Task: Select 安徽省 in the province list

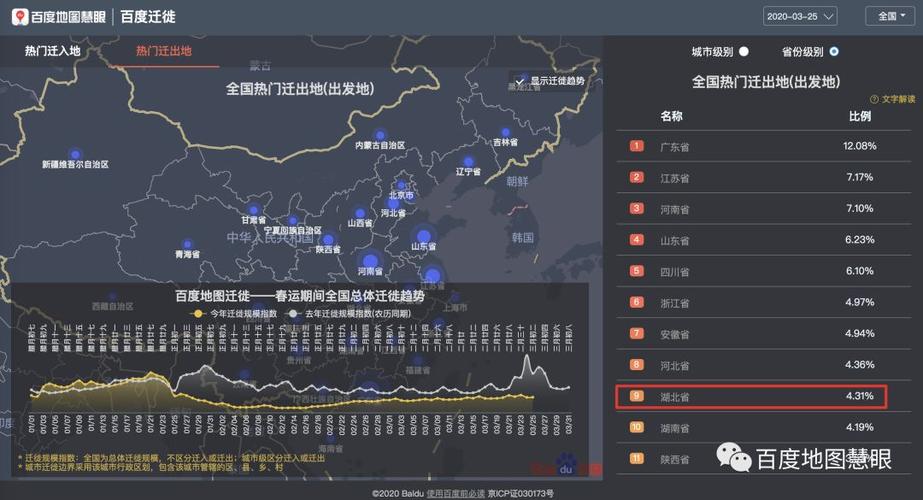Action: 675,334
